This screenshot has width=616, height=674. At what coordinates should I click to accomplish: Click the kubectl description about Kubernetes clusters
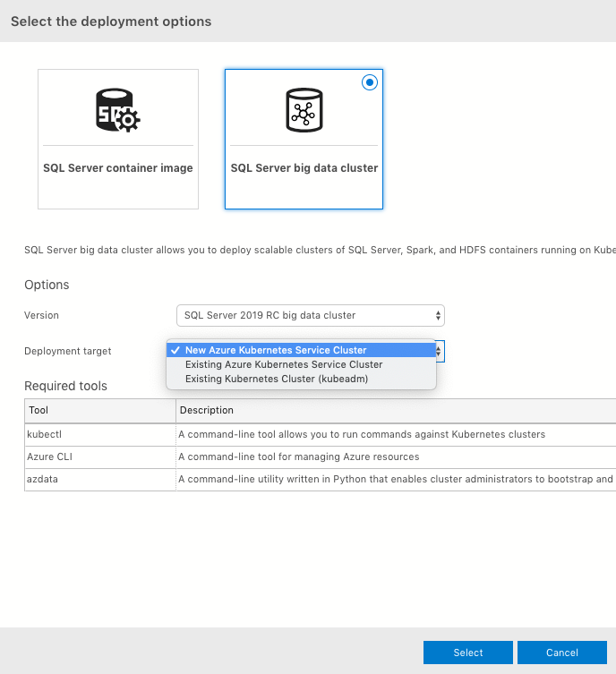point(362,435)
